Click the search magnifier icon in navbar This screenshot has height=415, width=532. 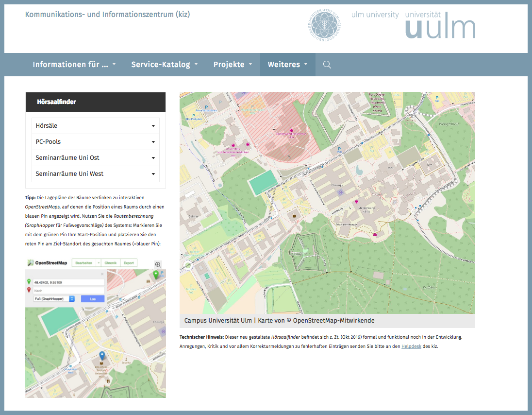tap(327, 65)
